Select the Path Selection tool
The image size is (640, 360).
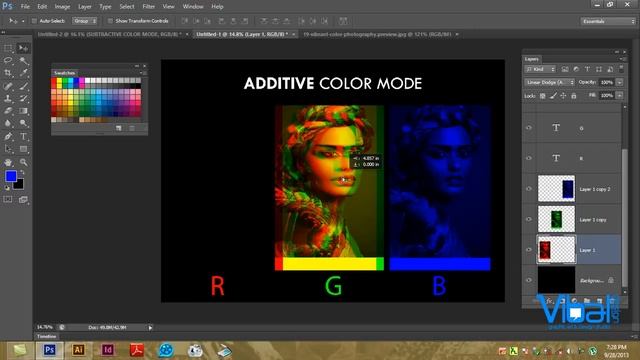point(8,149)
